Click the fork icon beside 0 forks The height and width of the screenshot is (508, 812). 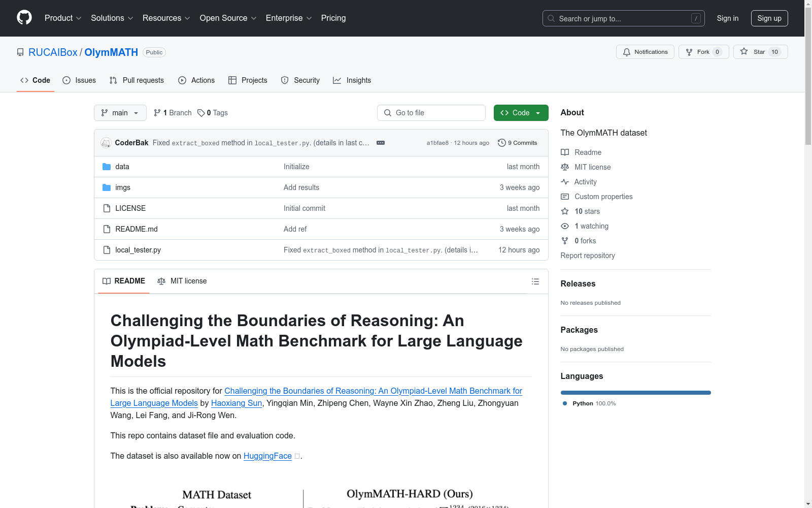[x=565, y=241]
